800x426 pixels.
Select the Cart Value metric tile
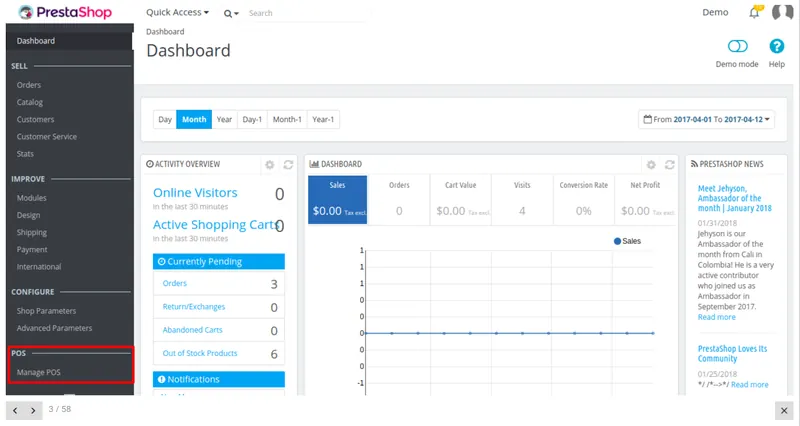[x=461, y=199]
